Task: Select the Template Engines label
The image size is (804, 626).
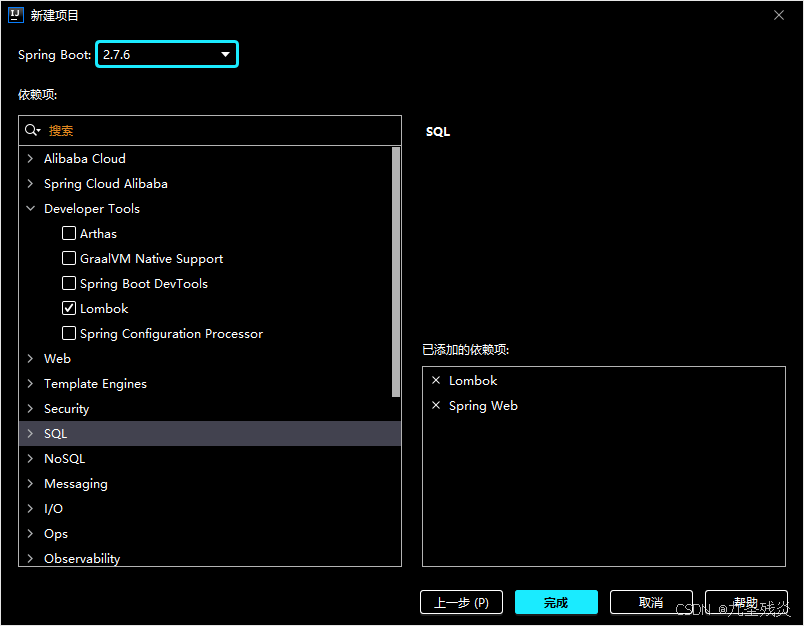Action: point(95,384)
